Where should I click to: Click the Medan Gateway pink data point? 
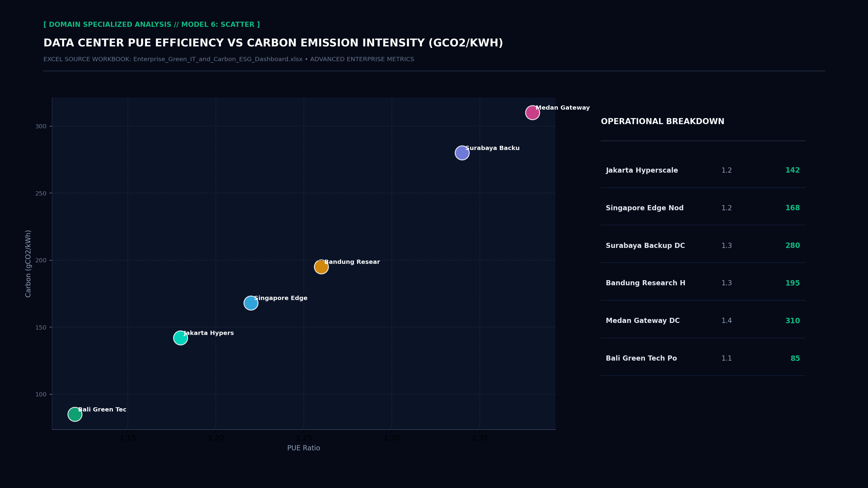pos(532,112)
